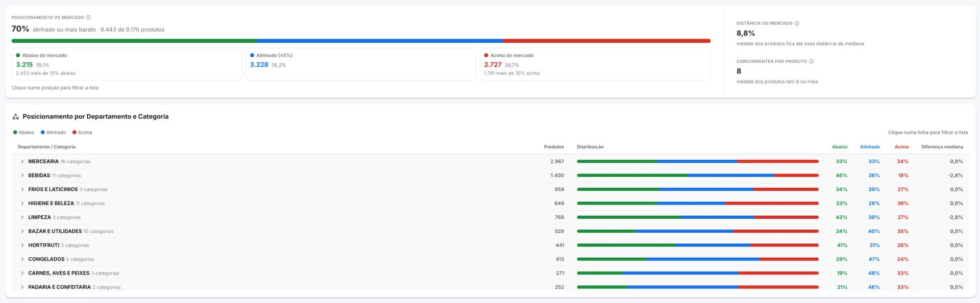Expand the PADARIA E CONFEITARIA chevron
This screenshot has height=303, width=980.
22,287
